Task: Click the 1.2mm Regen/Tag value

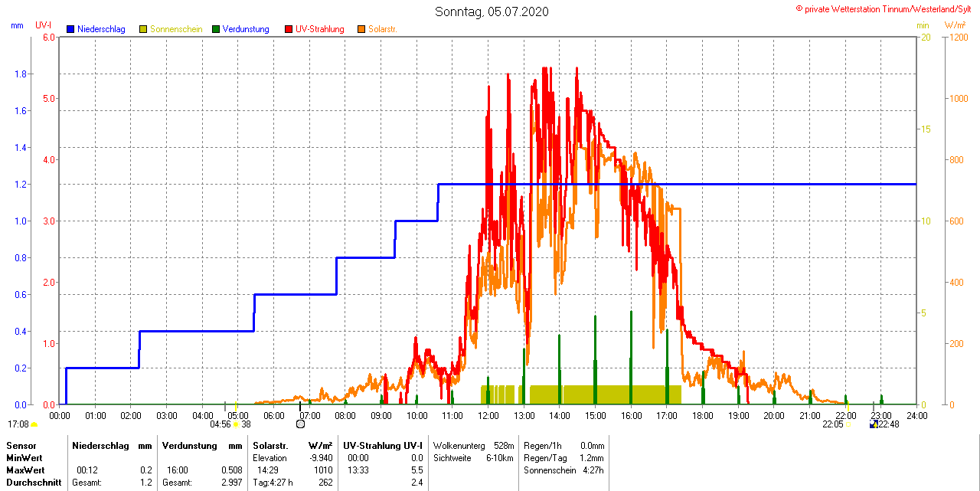Action: [x=592, y=458]
